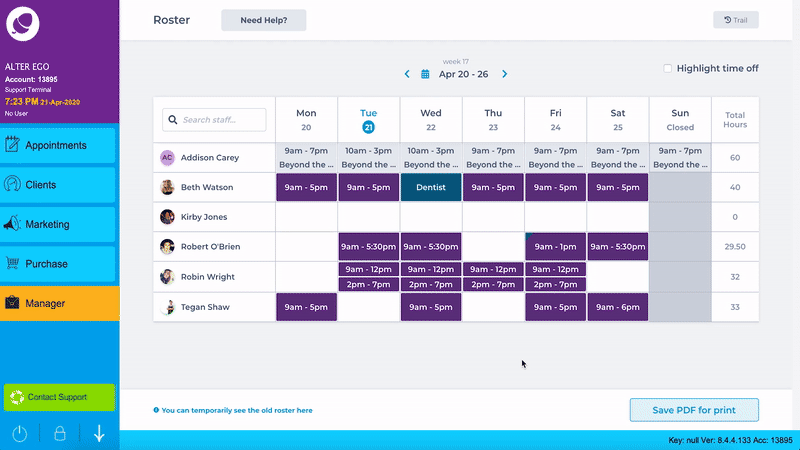800x450 pixels.
Task: Go to the previous week
Action: pyautogui.click(x=407, y=74)
